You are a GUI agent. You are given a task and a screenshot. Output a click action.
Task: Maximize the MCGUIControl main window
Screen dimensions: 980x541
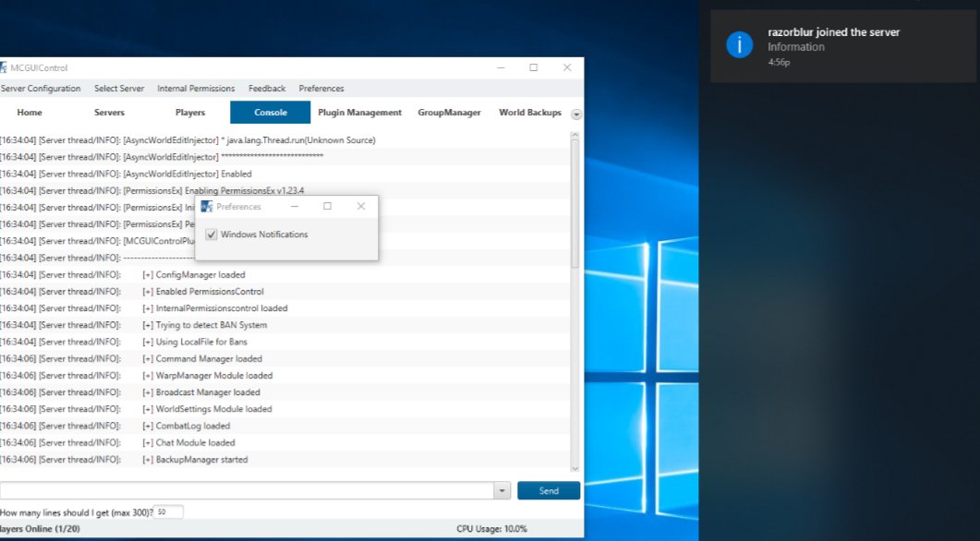coord(533,67)
